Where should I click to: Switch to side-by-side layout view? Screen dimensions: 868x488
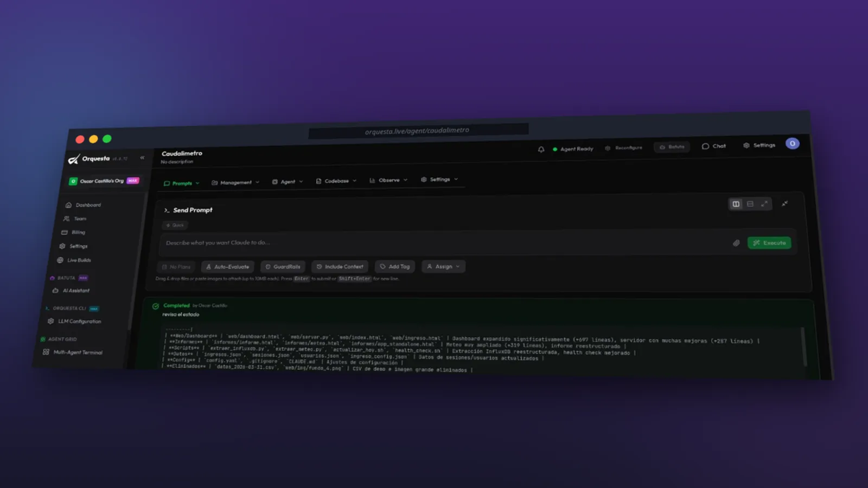tap(736, 204)
